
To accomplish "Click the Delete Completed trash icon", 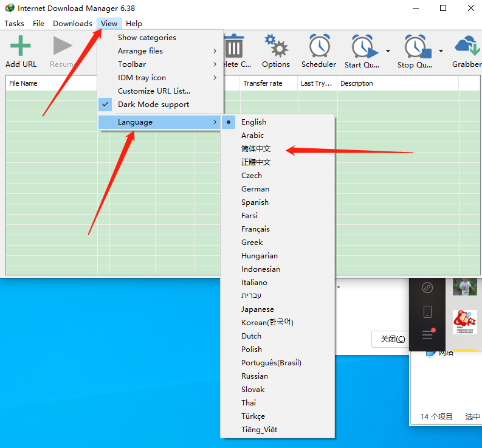I will coord(234,46).
